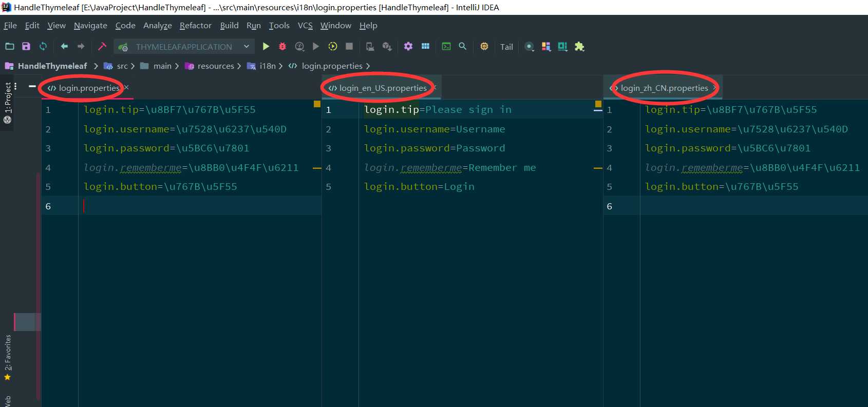Click the yellow circled play icon
Image resolution: width=868 pixels, height=407 pixels.
333,46
